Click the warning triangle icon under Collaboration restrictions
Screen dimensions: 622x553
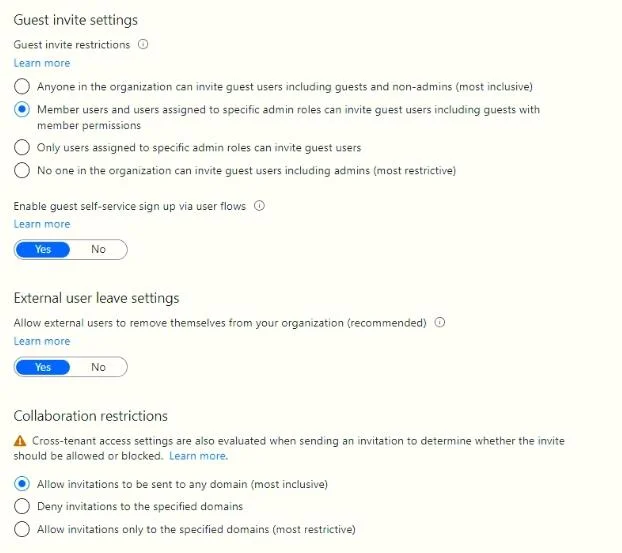point(20,441)
